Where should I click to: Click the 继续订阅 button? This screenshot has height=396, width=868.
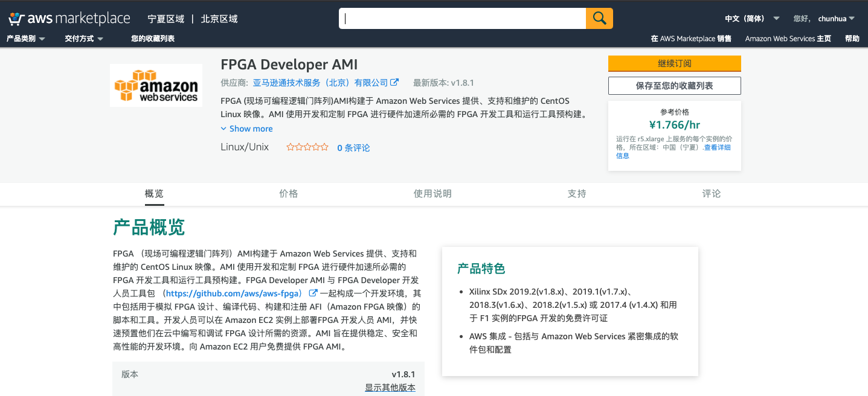(674, 63)
